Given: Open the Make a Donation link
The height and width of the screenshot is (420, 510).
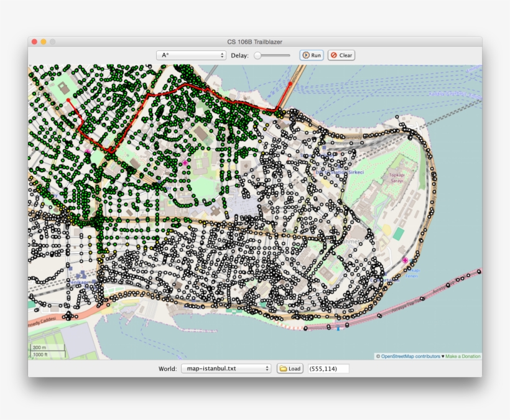Looking at the screenshot, I should tap(462, 356).
